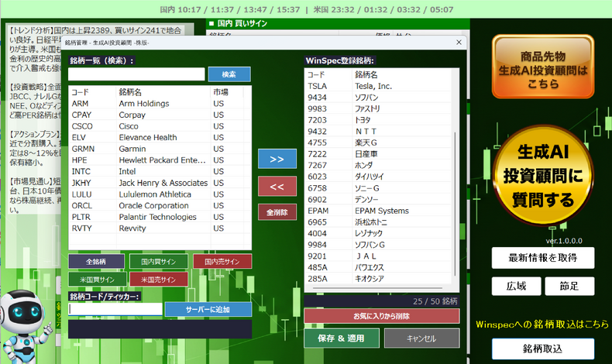This screenshot has width=612, height=364.
Task: Select the 9983 ファストリ registered row
Action: pos(378,109)
